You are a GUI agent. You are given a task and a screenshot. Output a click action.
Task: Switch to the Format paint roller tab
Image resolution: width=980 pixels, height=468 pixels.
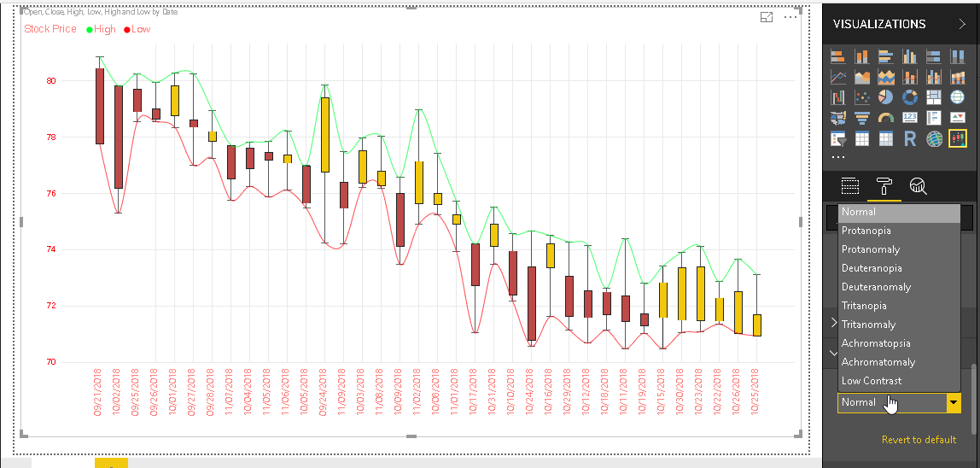(884, 186)
